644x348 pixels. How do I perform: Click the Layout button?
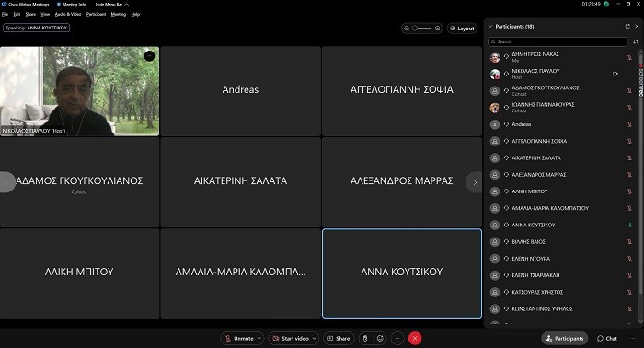462,29
